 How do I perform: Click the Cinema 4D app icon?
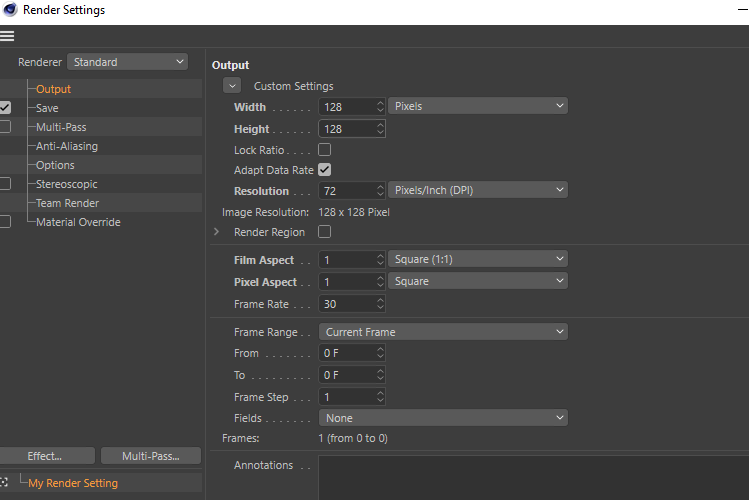coord(10,10)
